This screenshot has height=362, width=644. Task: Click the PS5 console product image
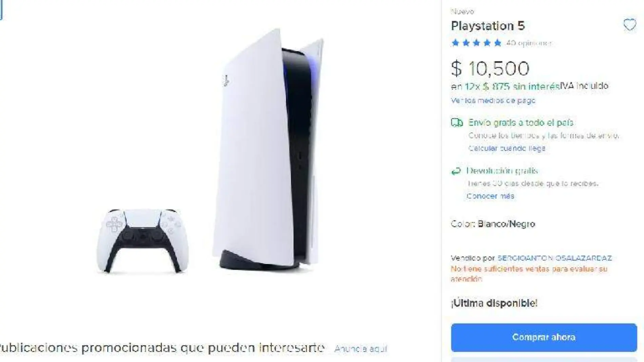pos(268,151)
